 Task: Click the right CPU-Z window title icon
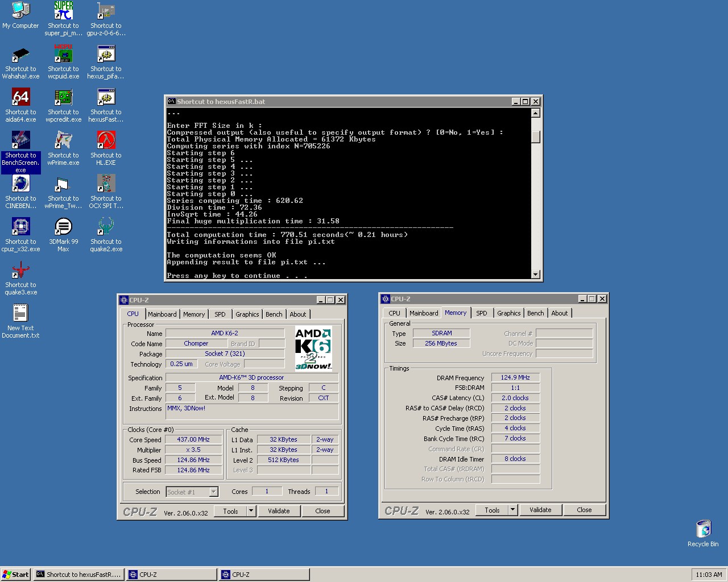[x=386, y=298]
